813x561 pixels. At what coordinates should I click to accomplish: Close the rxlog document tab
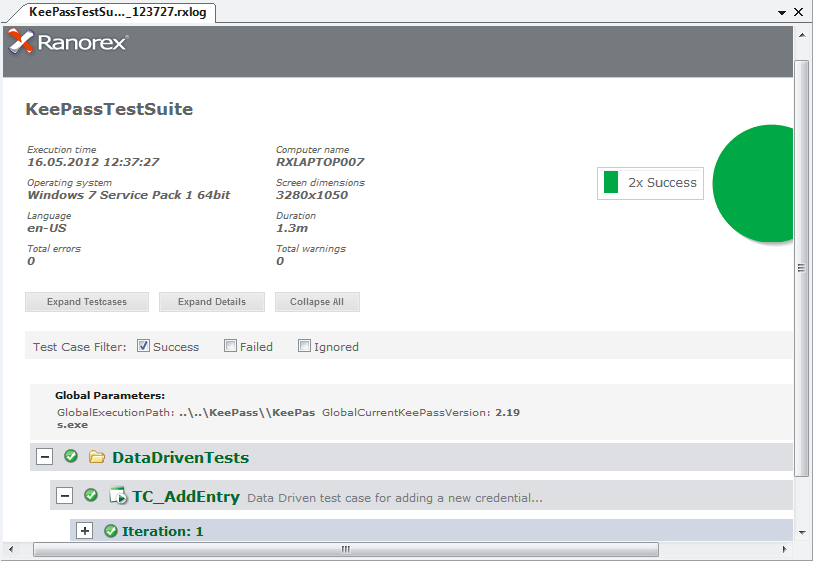coord(798,12)
